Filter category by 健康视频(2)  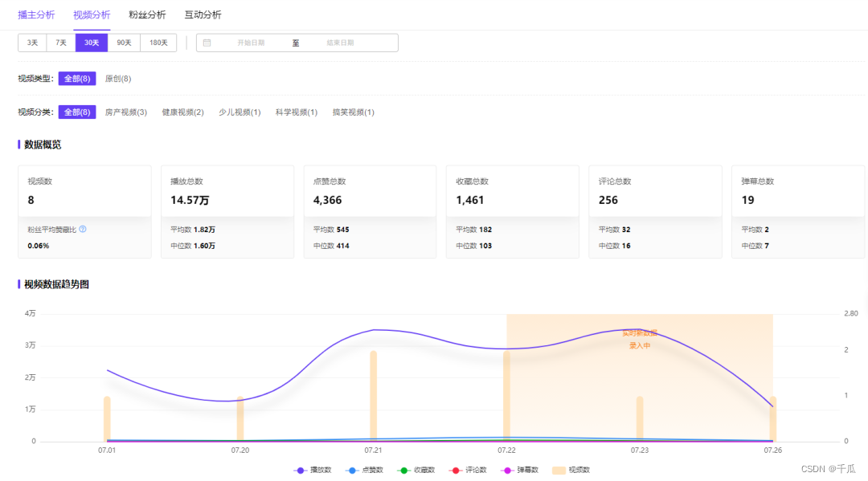click(x=182, y=112)
